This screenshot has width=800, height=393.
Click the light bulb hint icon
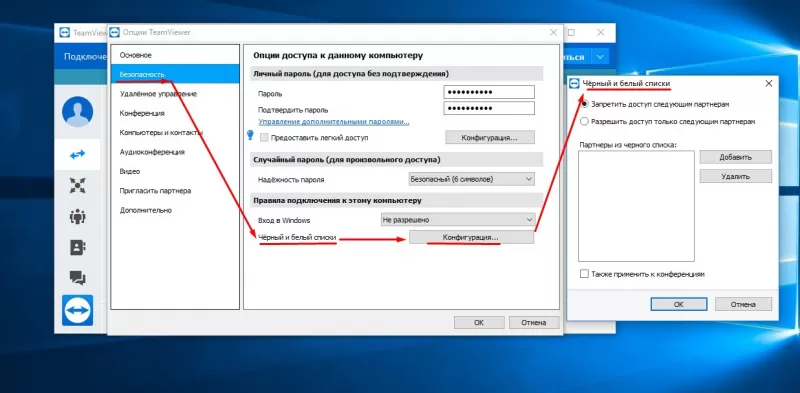pyautogui.click(x=250, y=135)
